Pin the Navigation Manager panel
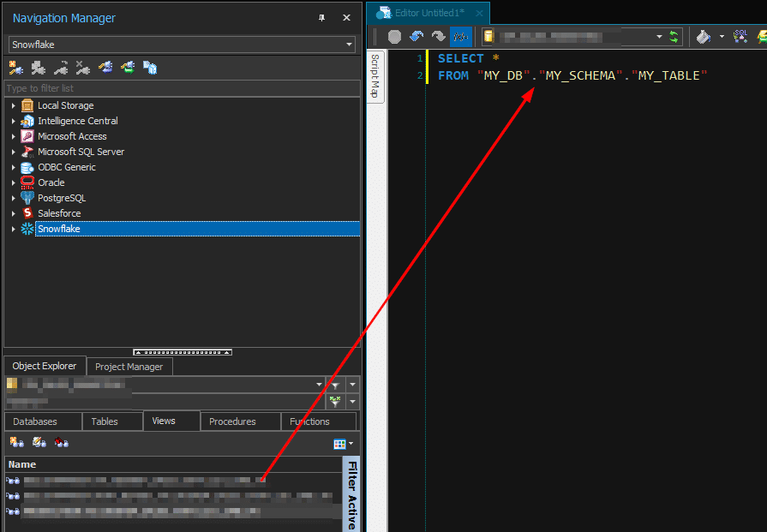The image size is (767, 532). click(x=321, y=18)
